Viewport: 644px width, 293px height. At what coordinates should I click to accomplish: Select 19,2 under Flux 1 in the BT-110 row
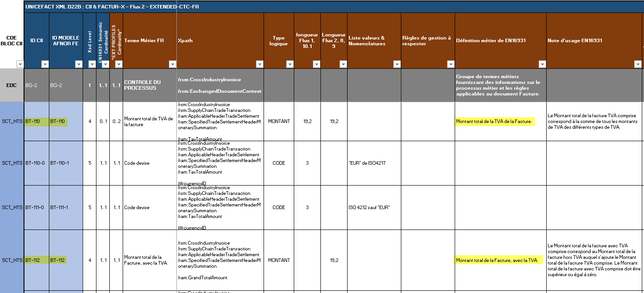307,121
